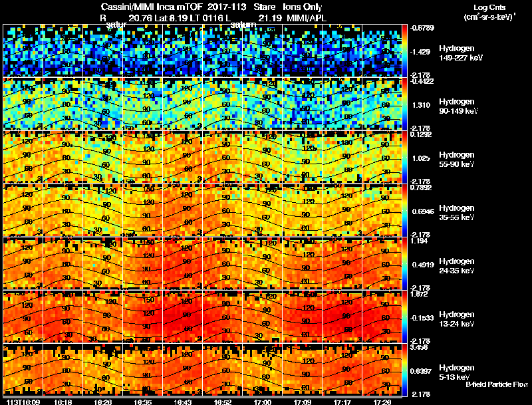Click the 16:18 time label
Image resolution: width=532 pixels, height=405 pixels.
click(63, 402)
